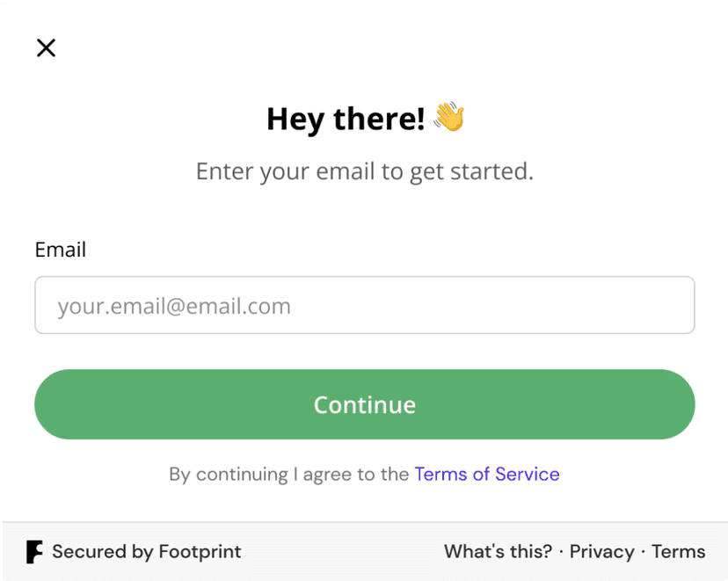Click the Footprint logo icon

tap(34, 551)
